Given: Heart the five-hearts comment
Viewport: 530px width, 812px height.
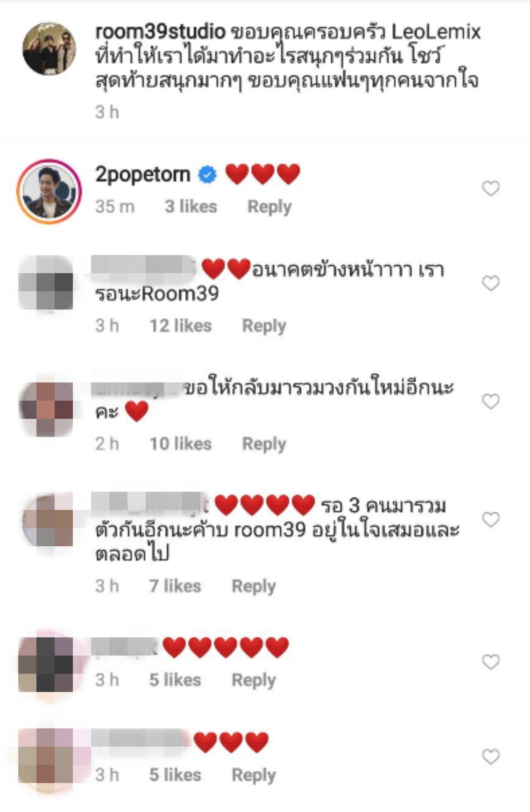Looking at the screenshot, I should click(x=491, y=662).
